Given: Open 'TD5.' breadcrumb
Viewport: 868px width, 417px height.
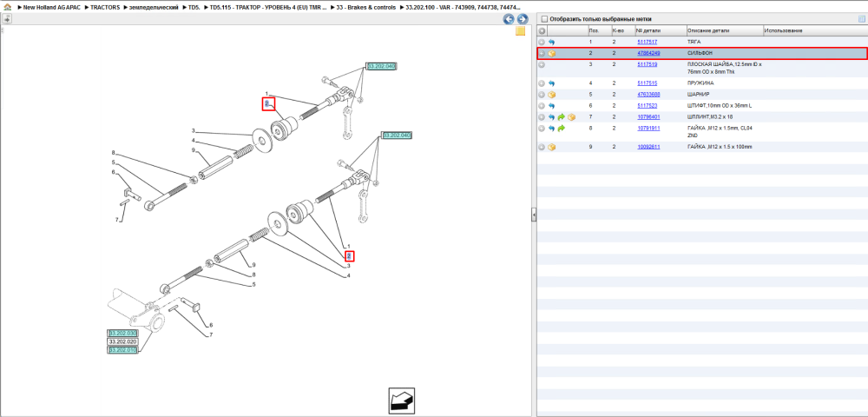Looking at the screenshot, I should click(194, 8).
